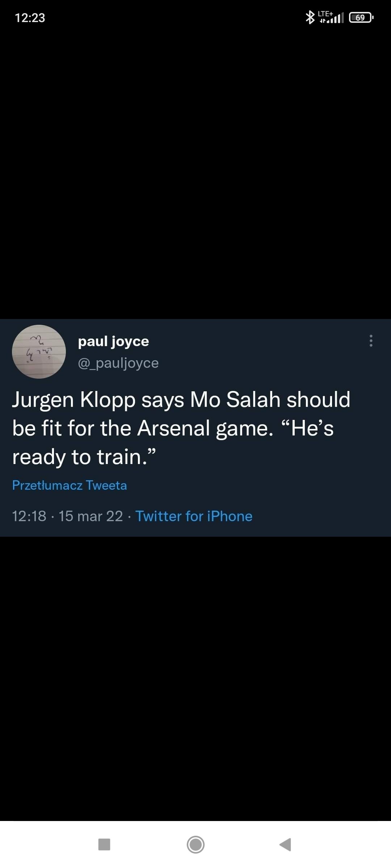This screenshot has height=868, width=391.
Task: Tap paul joyce's profile avatar
Action: (x=39, y=352)
